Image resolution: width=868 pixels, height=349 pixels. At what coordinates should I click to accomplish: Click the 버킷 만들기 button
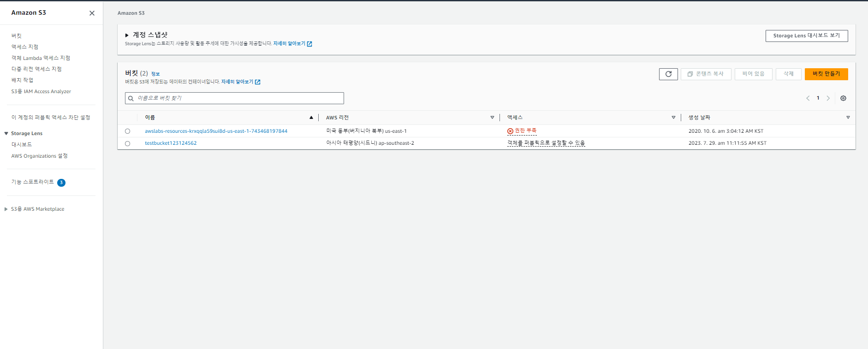coord(826,74)
